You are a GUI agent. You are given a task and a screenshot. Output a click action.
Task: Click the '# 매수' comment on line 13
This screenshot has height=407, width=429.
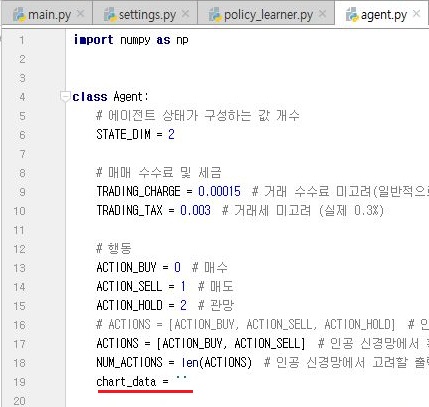210,267
